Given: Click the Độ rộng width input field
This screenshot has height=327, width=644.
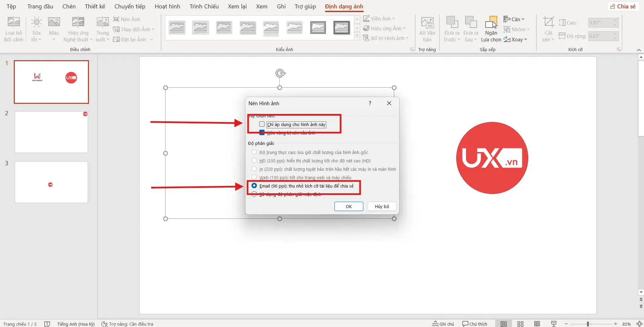Looking at the screenshot, I should pyautogui.click(x=603, y=36).
